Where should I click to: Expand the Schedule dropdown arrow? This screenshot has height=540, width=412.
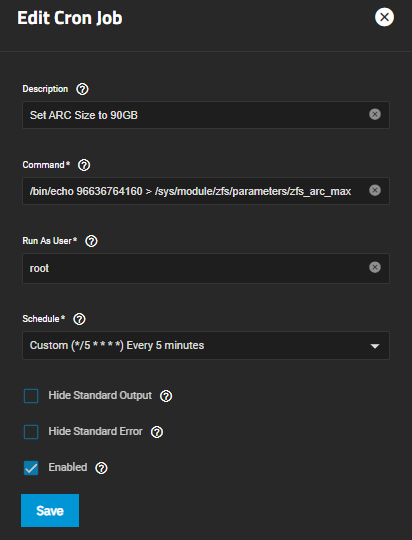(x=375, y=346)
